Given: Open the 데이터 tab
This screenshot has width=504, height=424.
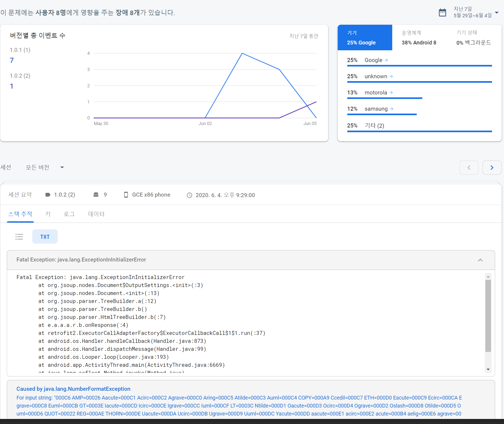Looking at the screenshot, I should pos(96,214).
